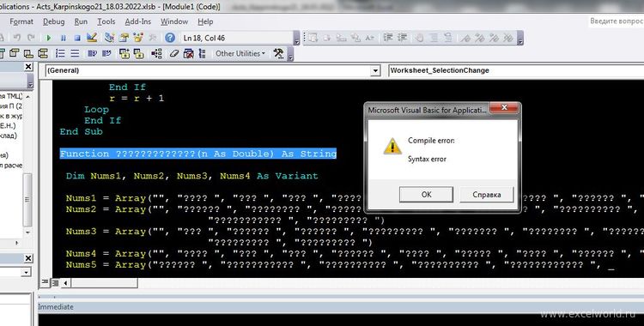Click the tree diagram icon in add-in toolbar

click(x=156, y=53)
